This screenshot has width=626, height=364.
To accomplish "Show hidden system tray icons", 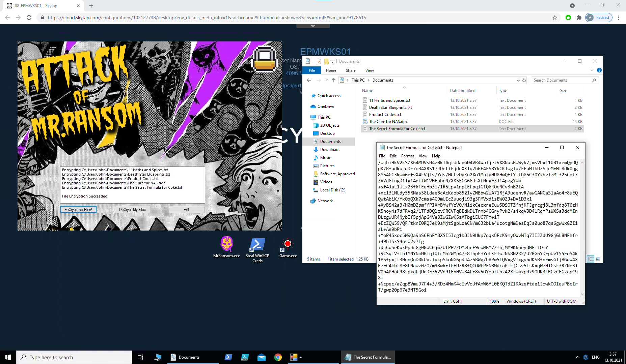I will click(577, 357).
